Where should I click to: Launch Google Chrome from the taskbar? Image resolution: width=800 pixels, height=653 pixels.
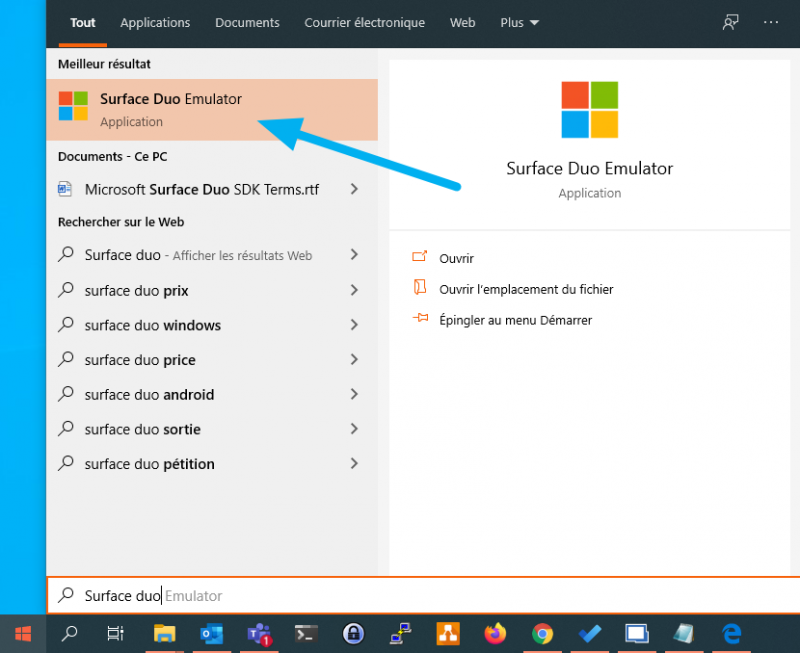click(x=542, y=633)
